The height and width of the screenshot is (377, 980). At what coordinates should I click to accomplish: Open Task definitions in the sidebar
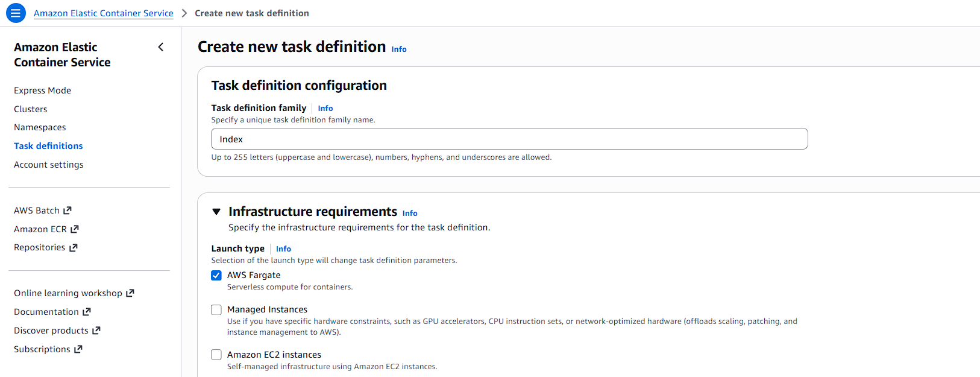(x=48, y=146)
